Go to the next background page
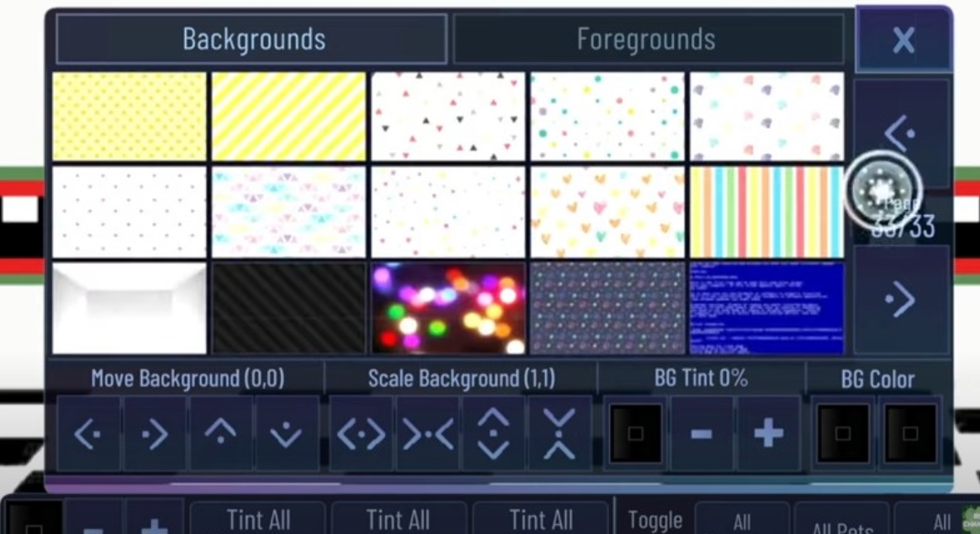Viewport: 980px width, 534px height. pos(900,300)
